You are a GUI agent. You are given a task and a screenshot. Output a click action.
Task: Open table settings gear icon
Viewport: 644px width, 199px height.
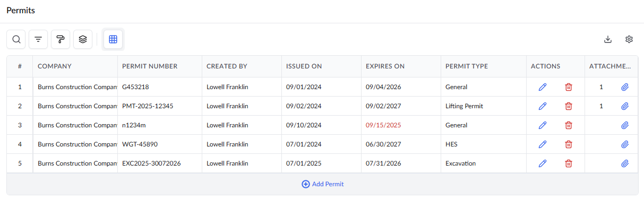click(x=629, y=39)
